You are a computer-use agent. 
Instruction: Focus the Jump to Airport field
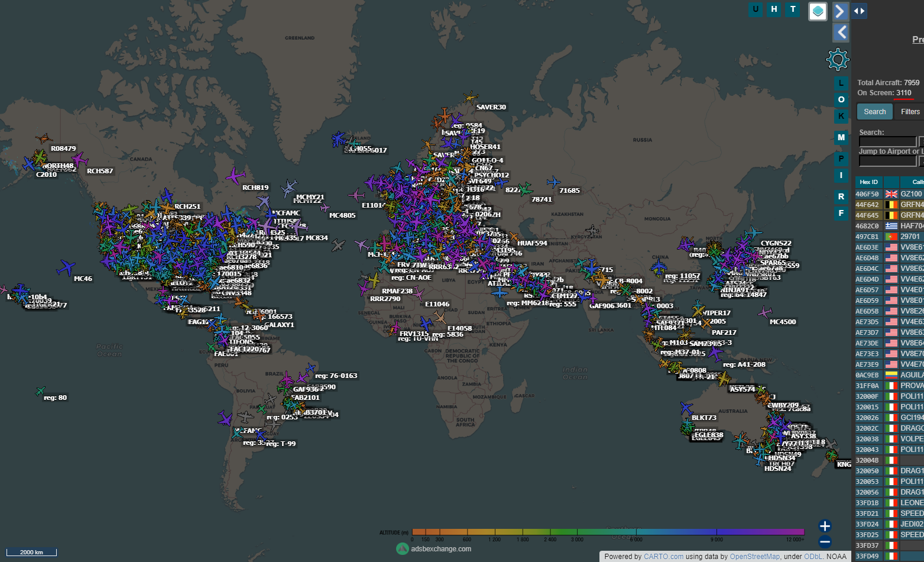[887, 162]
